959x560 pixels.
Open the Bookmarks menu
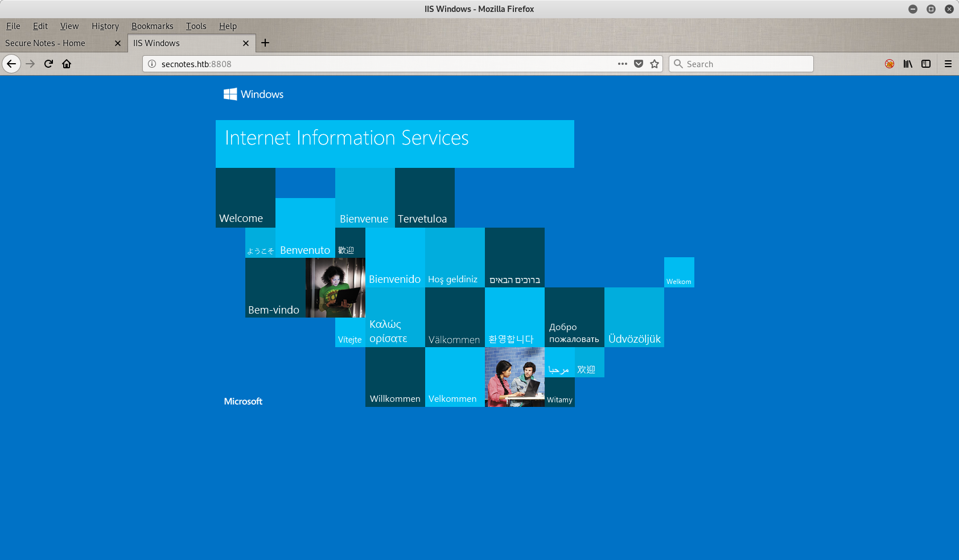coord(152,26)
